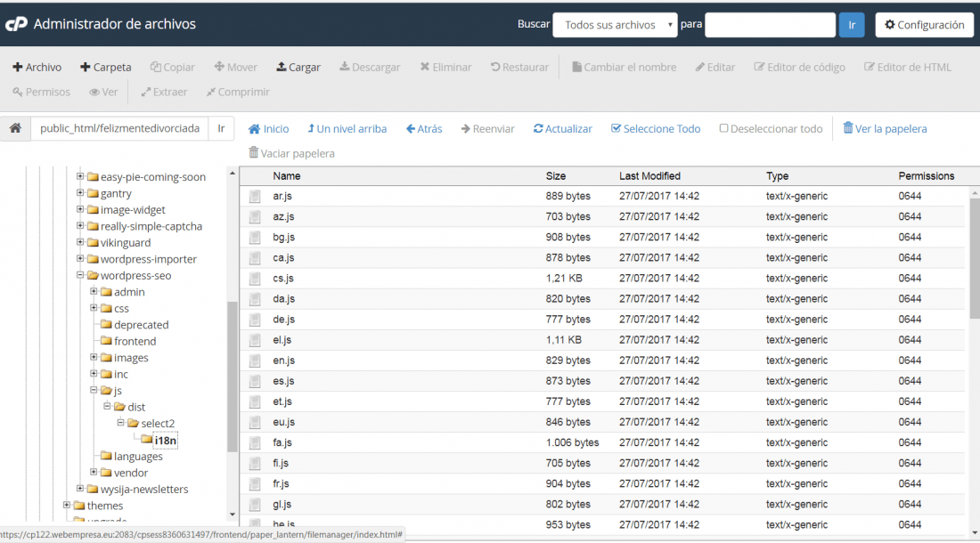Create a new folder with Carpeta
The height and width of the screenshot is (543, 980).
tap(106, 67)
